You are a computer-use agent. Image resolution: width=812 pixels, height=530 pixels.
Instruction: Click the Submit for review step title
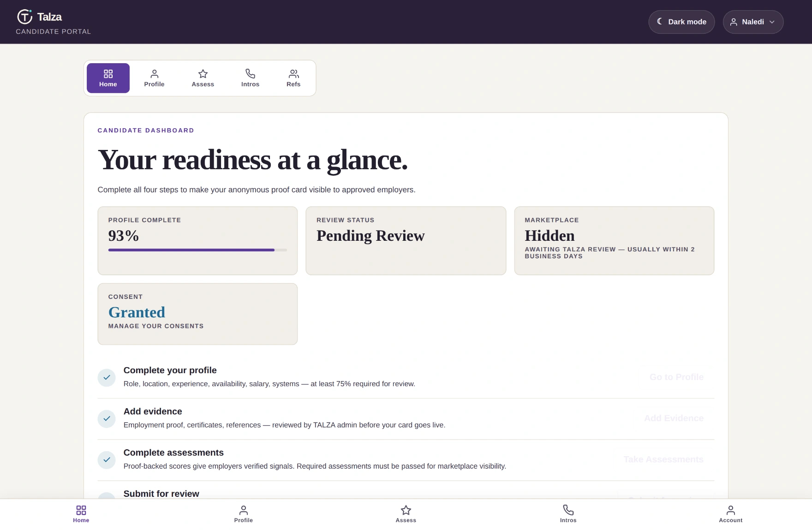[x=161, y=494]
